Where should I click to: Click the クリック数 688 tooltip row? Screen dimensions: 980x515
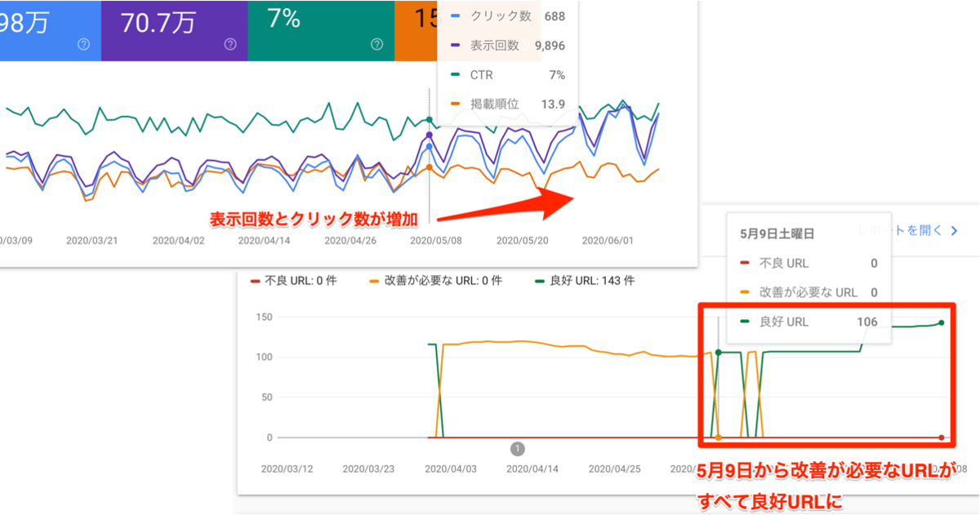508,16
